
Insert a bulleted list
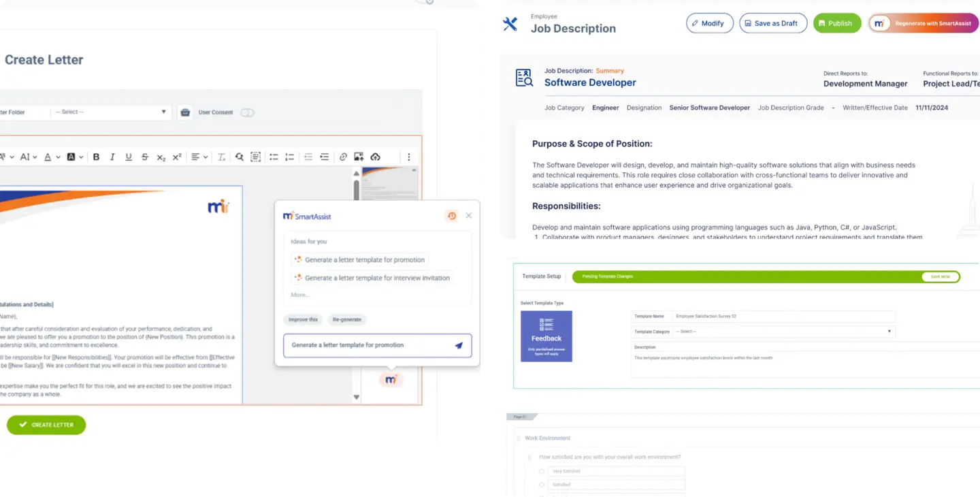(274, 157)
